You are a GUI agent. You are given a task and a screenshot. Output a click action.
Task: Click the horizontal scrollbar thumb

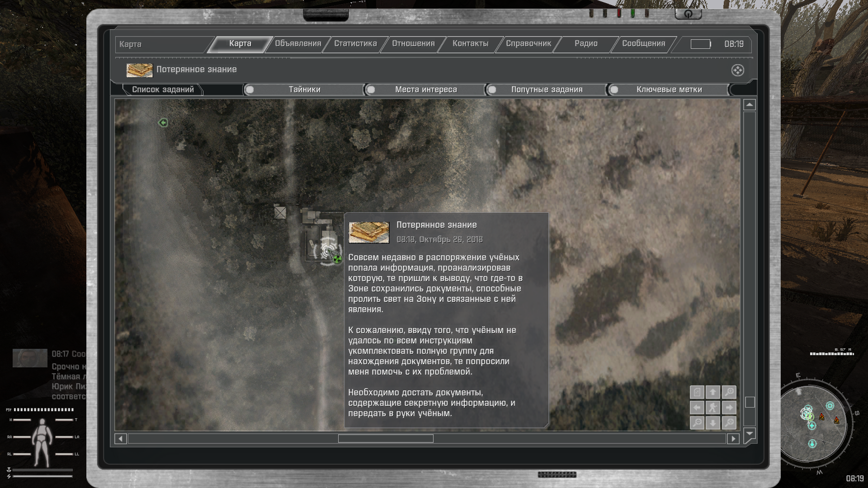click(x=386, y=439)
